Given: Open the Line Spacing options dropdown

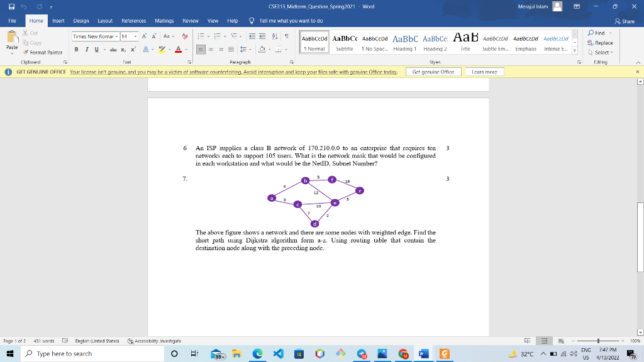Looking at the screenshot, I should point(250,50).
